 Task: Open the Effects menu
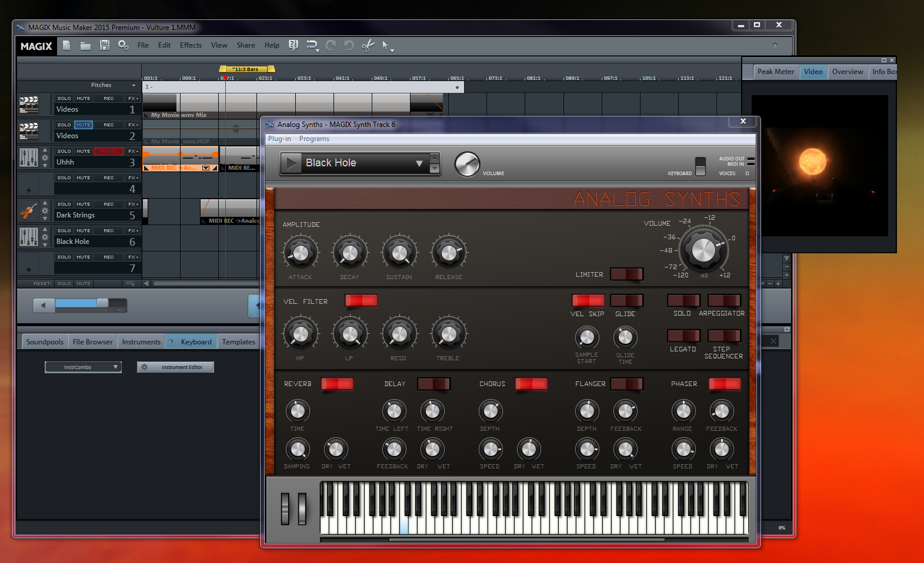click(x=191, y=45)
